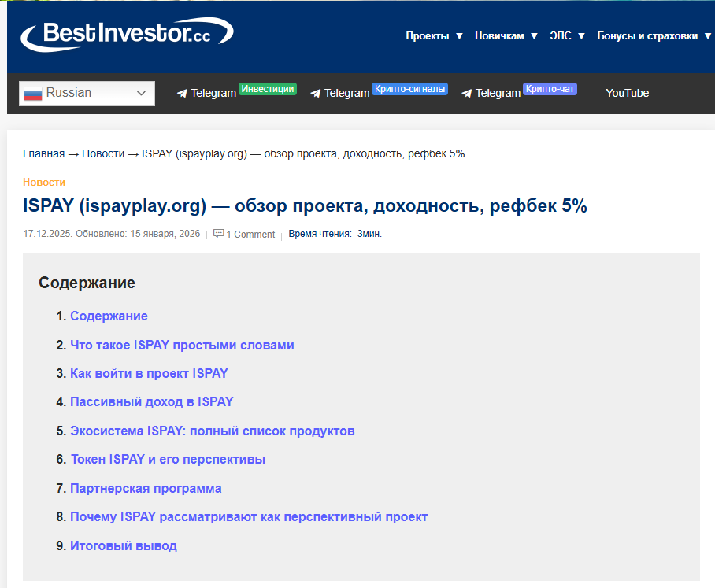Screen dimensions: 715x588
Task: Click the Новости breadcrumb link
Action: (x=103, y=153)
